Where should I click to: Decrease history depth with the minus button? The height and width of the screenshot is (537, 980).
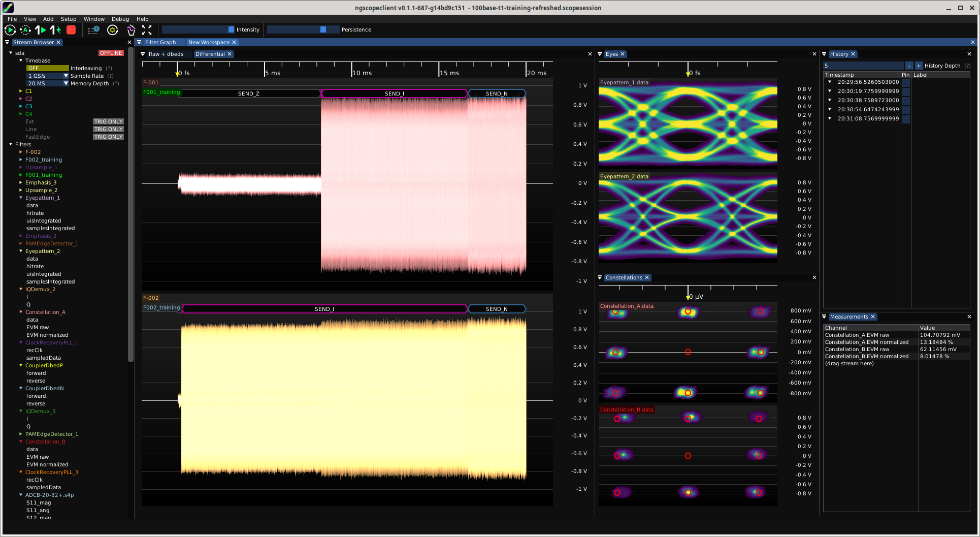click(x=909, y=66)
